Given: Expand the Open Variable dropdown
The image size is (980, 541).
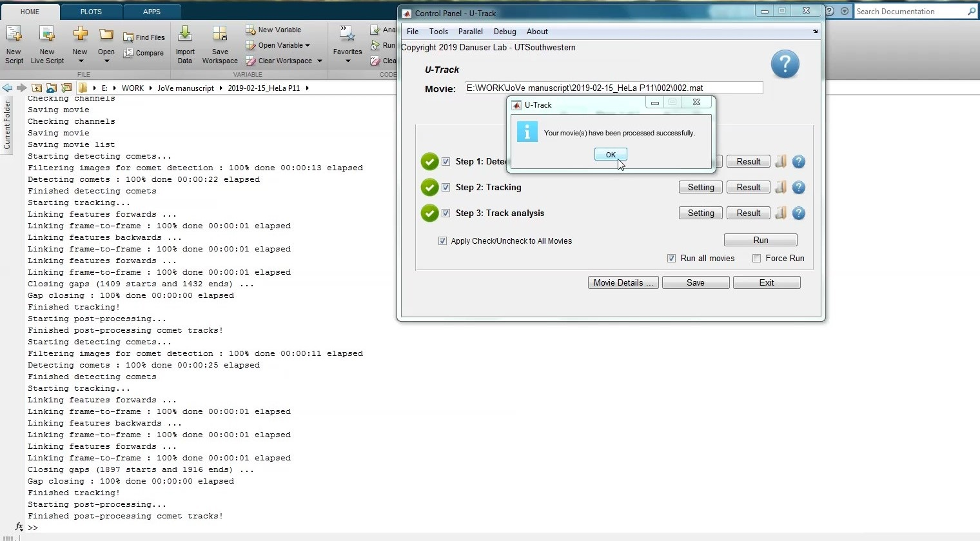Looking at the screenshot, I should (308, 45).
